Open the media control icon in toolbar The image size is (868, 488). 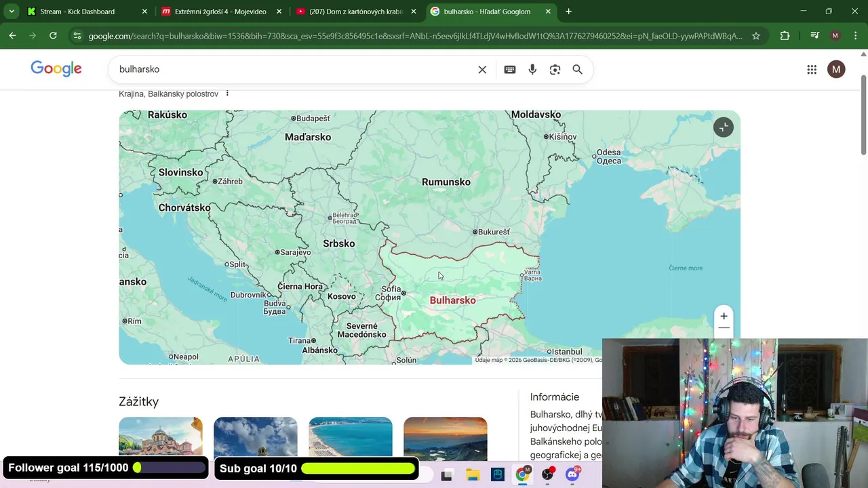point(814,36)
